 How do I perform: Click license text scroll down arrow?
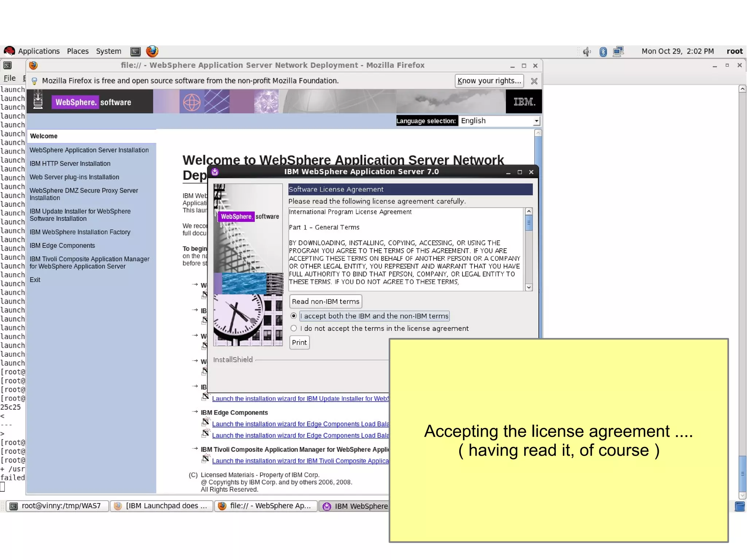(529, 287)
